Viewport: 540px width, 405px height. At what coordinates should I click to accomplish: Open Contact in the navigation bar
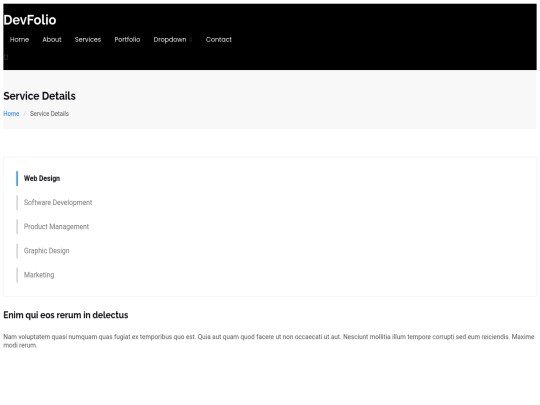point(219,40)
